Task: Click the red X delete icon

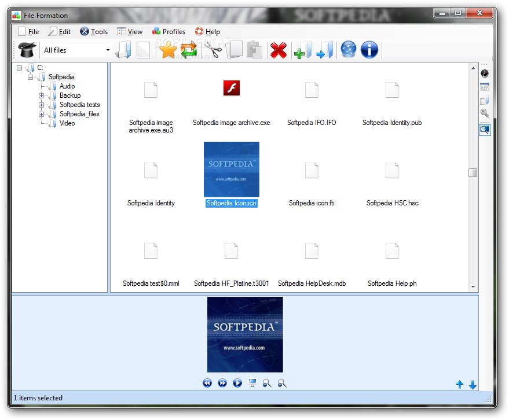Action: point(279,50)
